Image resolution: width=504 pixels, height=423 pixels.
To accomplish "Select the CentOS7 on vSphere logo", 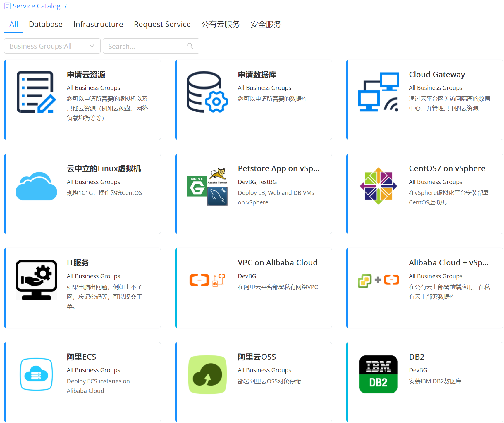I will (x=378, y=185).
